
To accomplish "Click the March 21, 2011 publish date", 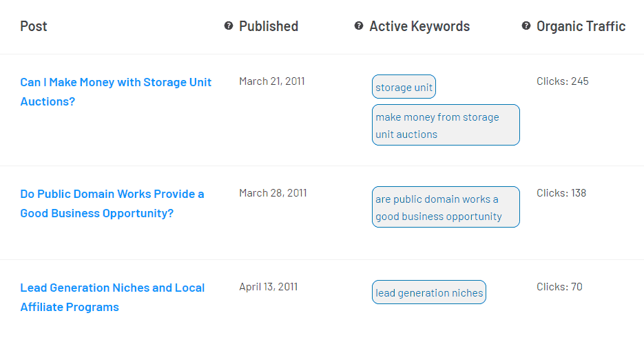I will 272,81.
